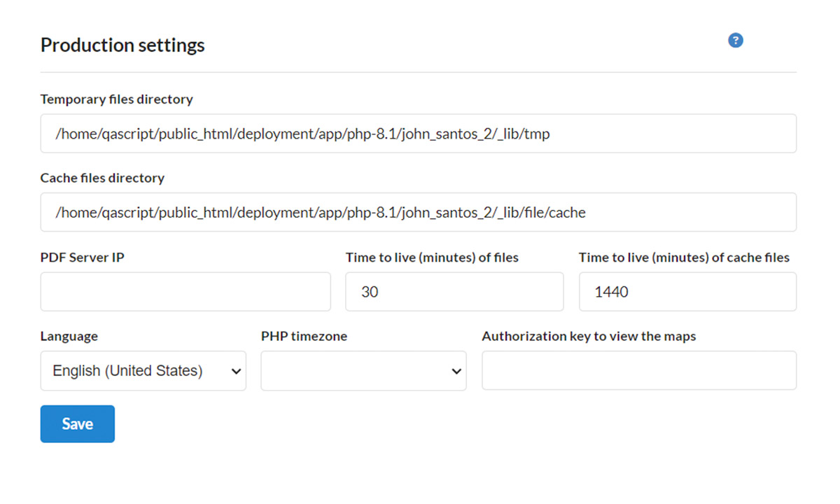Click the "PHP timezone" label text

(304, 336)
